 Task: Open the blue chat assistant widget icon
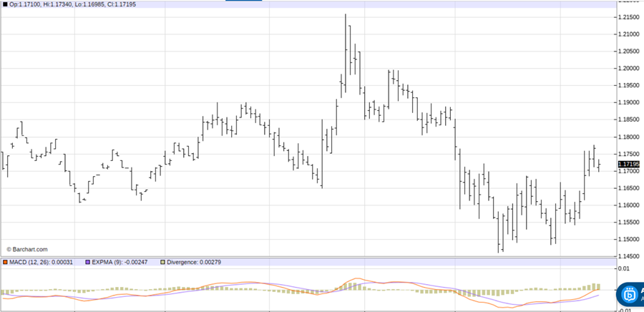pyautogui.click(x=630, y=294)
